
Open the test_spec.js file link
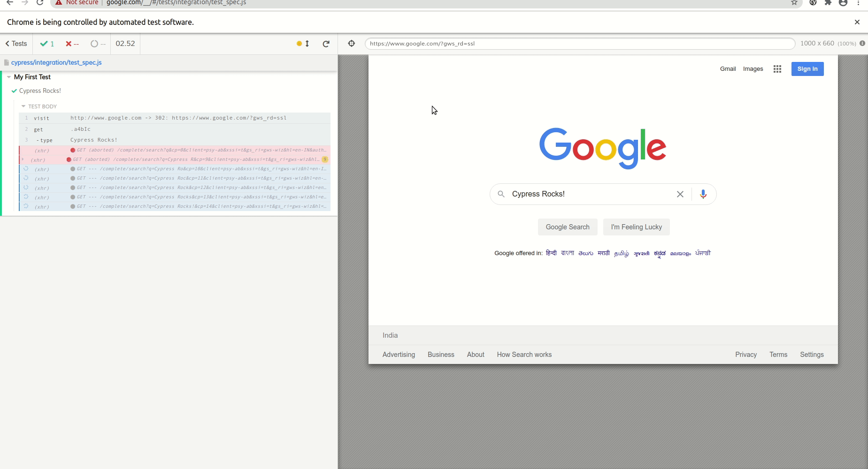(x=56, y=62)
